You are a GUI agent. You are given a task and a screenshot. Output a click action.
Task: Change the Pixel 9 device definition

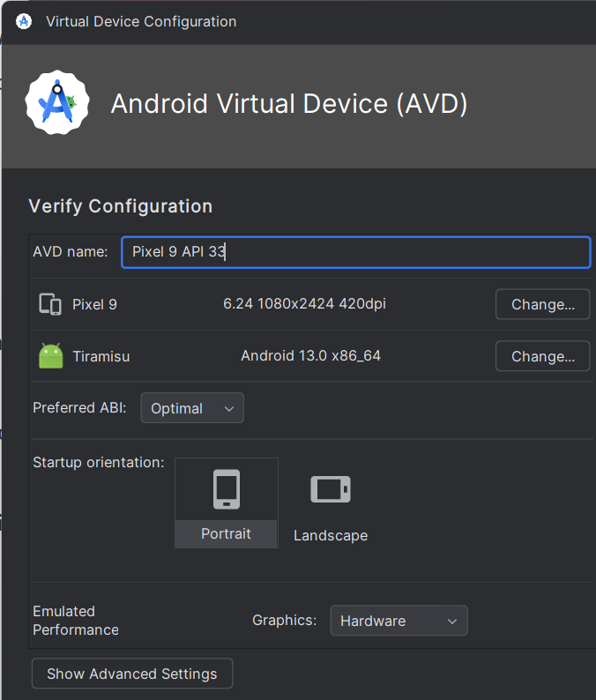(x=542, y=304)
